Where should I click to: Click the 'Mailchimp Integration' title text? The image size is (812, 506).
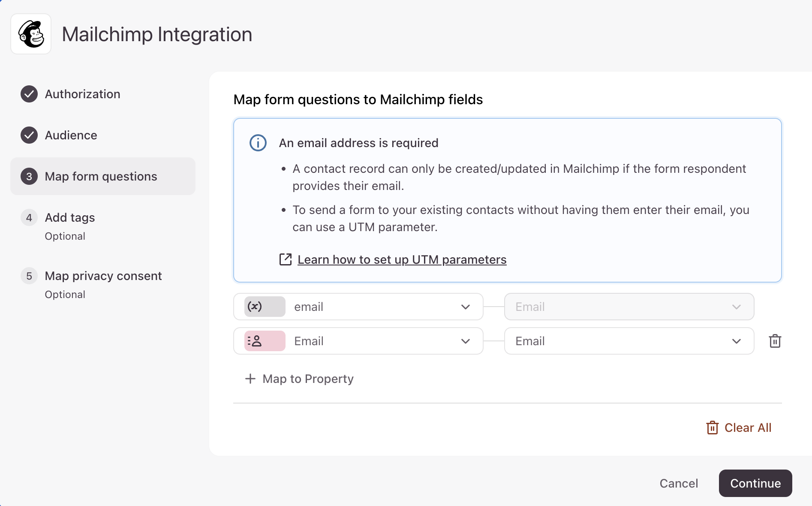[157, 34]
